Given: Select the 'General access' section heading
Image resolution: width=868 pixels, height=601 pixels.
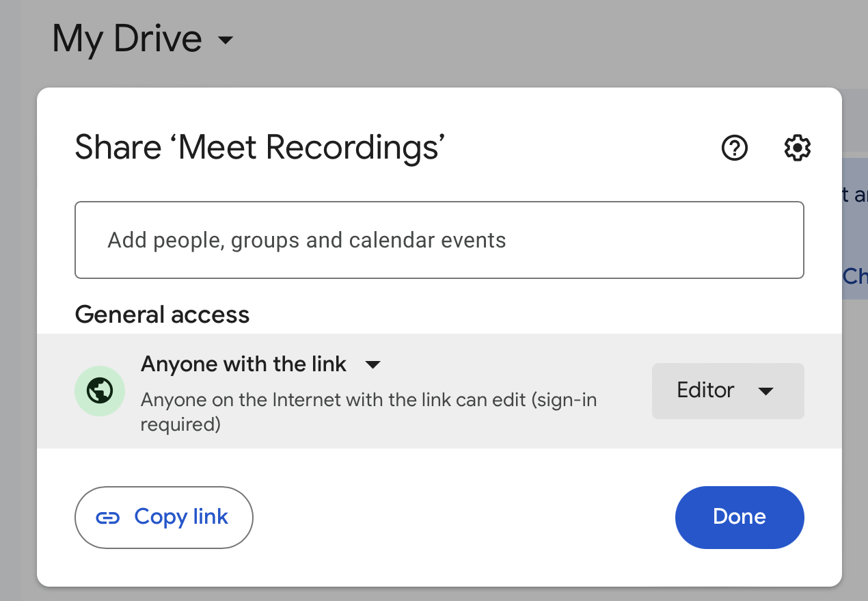Looking at the screenshot, I should [162, 314].
